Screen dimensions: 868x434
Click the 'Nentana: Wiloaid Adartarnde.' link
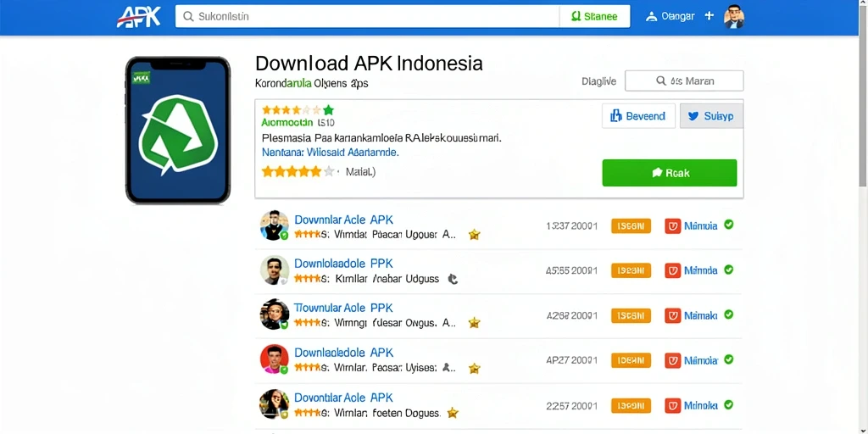tap(330, 152)
